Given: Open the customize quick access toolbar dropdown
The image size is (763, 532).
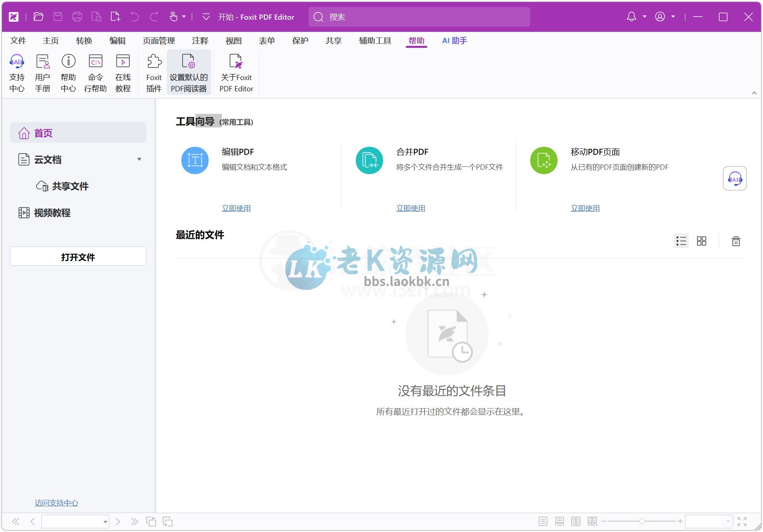Looking at the screenshot, I should [206, 16].
